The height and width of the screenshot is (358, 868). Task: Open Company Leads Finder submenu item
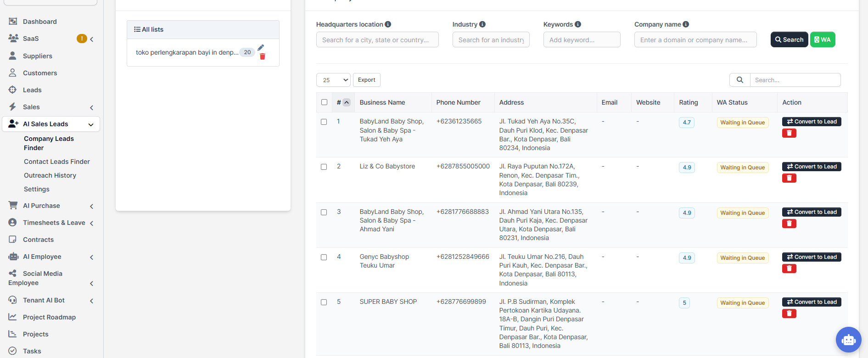pos(49,143)
